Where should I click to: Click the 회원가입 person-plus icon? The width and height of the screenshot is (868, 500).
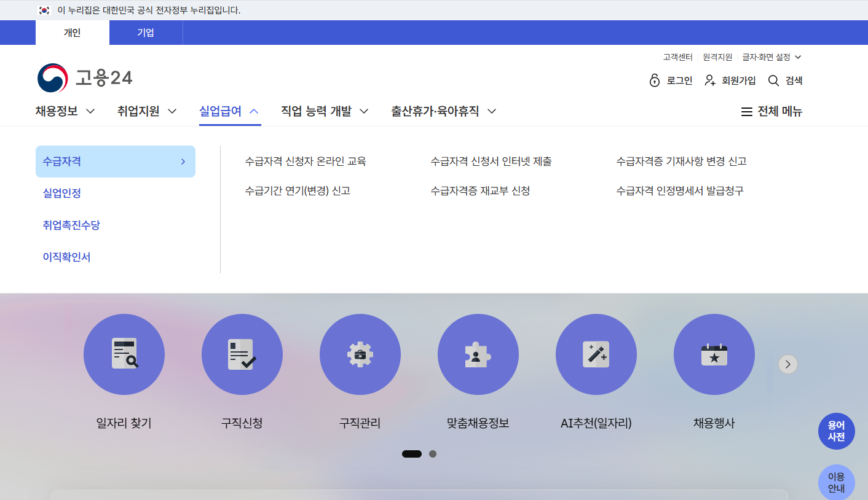click(710, 80)
